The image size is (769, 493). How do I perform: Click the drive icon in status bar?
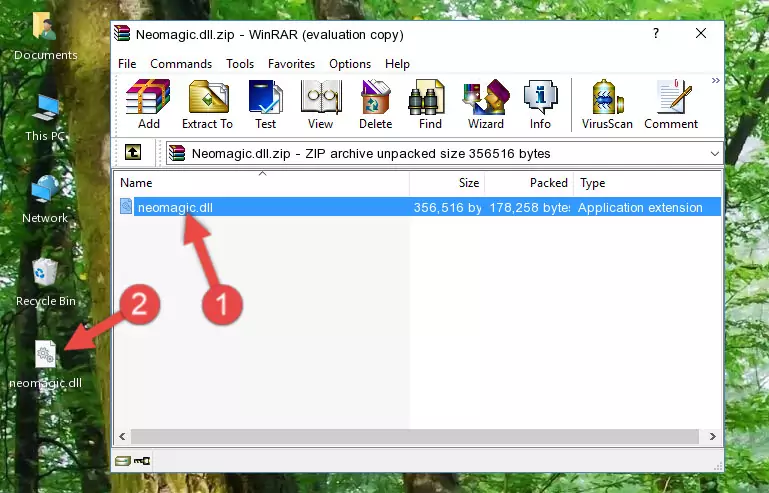tap(123, 461)
